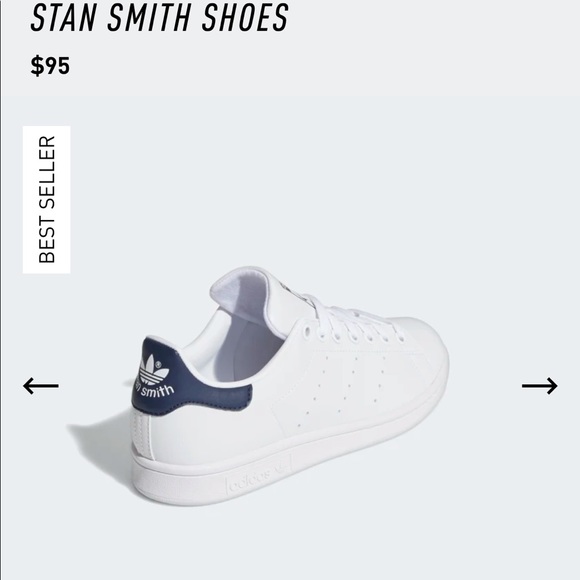Click the navy blue heel tab
580x580 pixels.
(189, 377)
